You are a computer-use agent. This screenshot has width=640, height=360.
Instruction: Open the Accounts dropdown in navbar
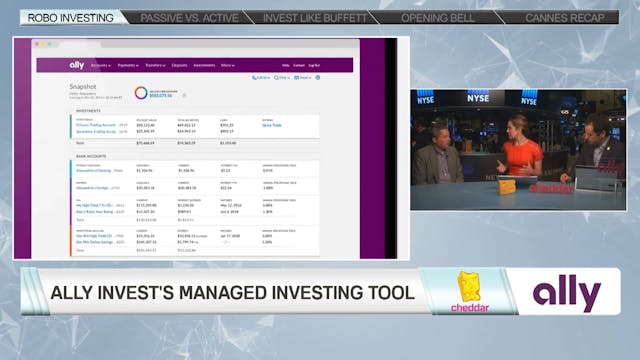click(x=101, y=65)
